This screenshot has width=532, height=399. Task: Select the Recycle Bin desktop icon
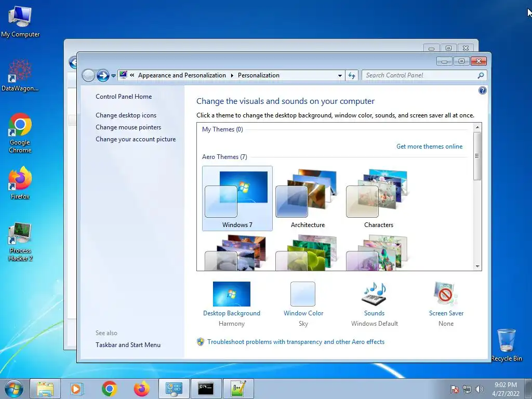(507, 345)
